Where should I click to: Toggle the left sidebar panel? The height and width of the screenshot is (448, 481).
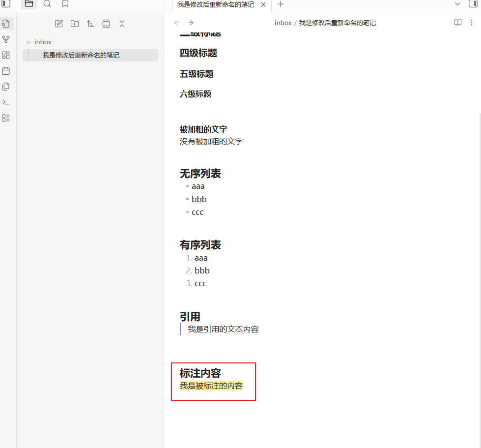pyautogui.click(x=6, y=4)
